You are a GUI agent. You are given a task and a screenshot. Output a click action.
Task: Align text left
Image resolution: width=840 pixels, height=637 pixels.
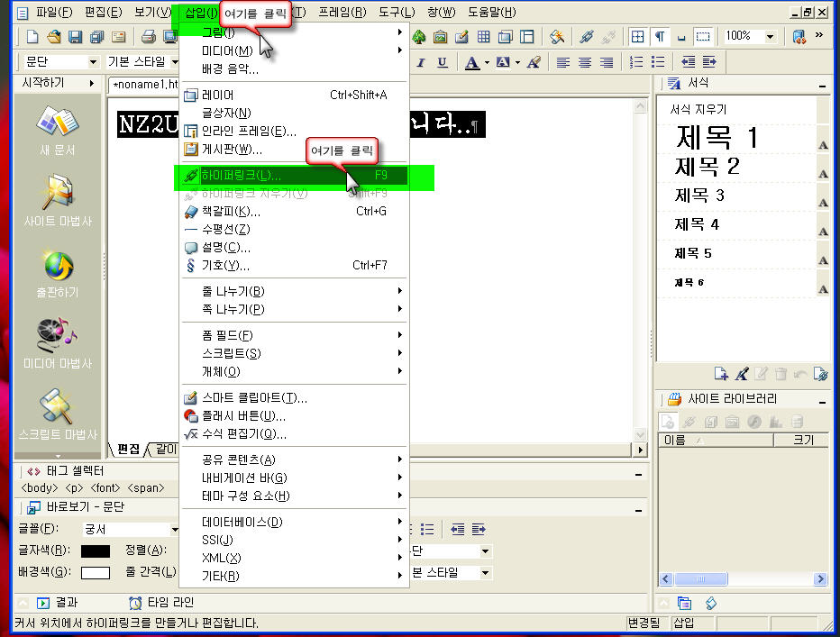(x=562, y=62)
